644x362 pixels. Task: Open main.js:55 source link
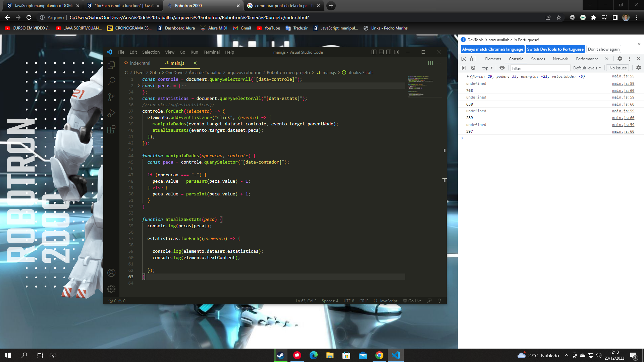click(623, 76)
